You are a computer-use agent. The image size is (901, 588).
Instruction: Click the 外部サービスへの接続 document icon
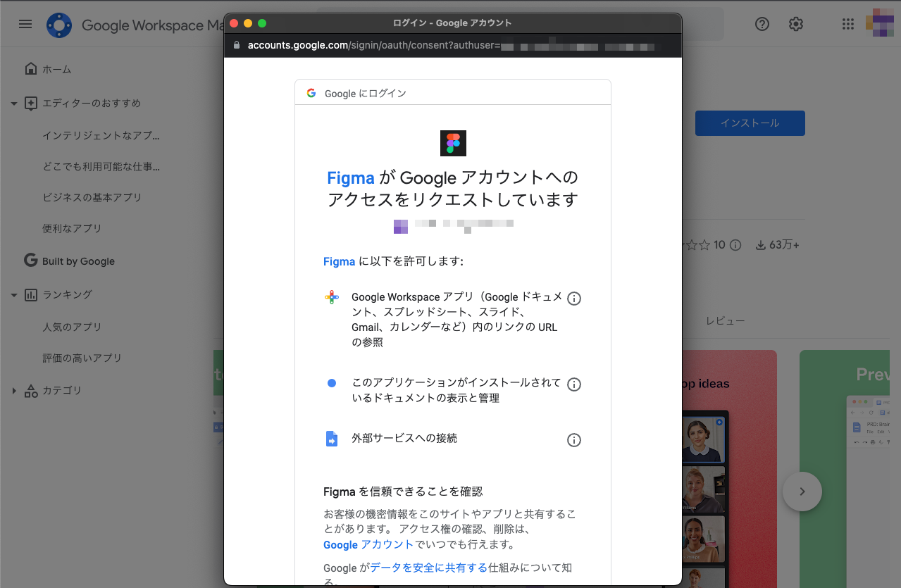coord(332,439)
